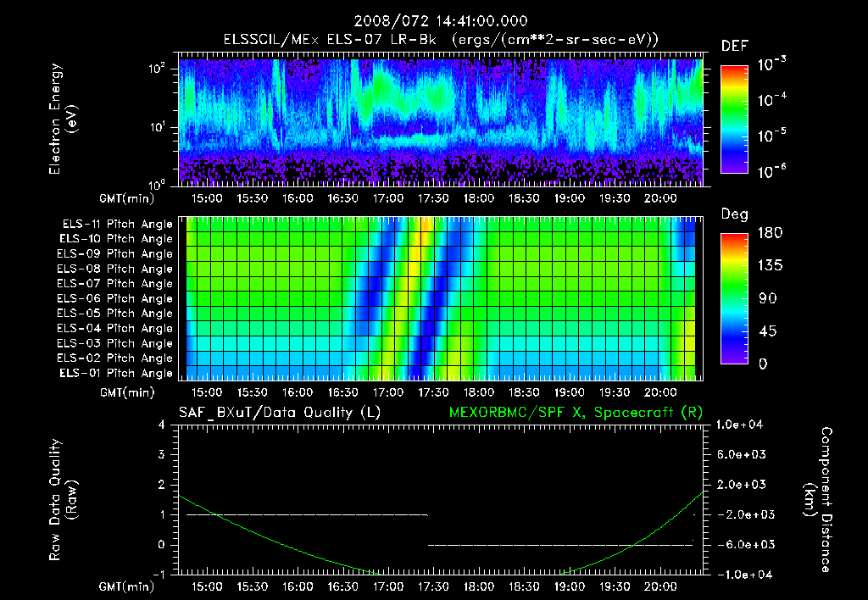Screen dimensions: 868x600
Task: Click the ELS-01 Pitch Angle row label
Action: [116, 373]
